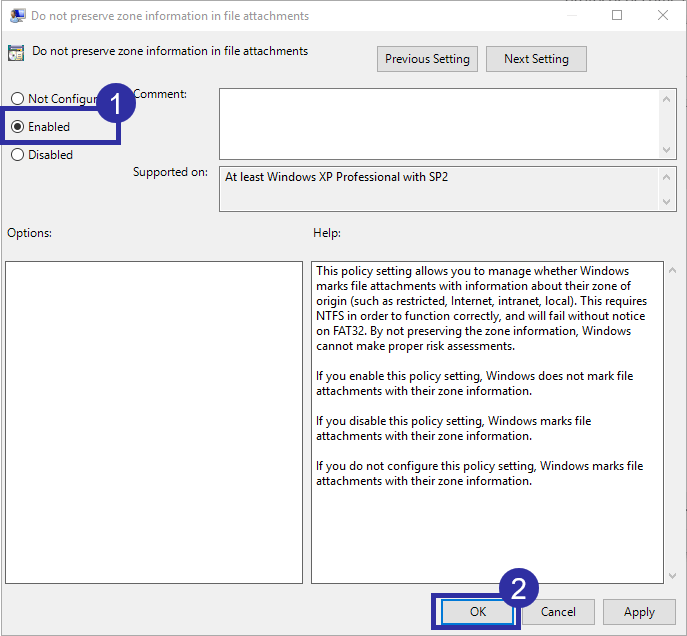Jump to the Next Setting

[536, 59]
